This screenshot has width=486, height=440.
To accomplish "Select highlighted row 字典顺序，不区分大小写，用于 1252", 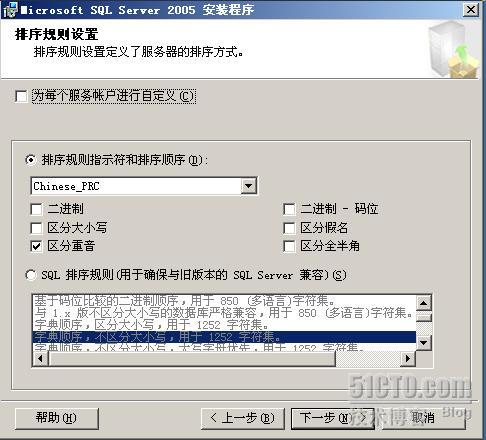I will [x=224, y=337].
